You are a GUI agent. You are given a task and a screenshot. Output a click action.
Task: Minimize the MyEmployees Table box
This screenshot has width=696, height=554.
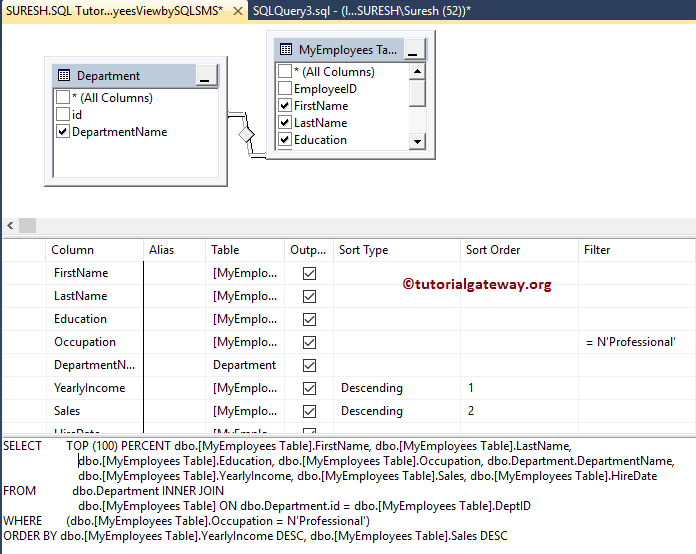(x=414, y=49)
